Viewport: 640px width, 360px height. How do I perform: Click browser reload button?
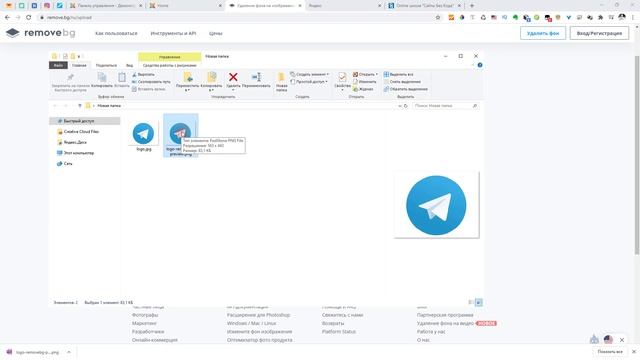pyautogui.click(x=29, y=18)
